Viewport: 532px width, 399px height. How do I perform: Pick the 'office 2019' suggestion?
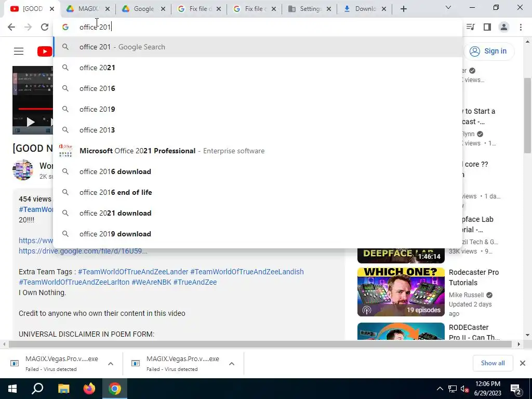pyautogui.click(x=258, y=109)
